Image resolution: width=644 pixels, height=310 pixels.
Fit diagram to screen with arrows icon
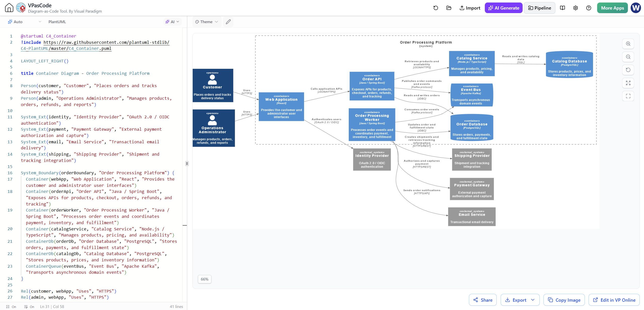pos(628,83)
